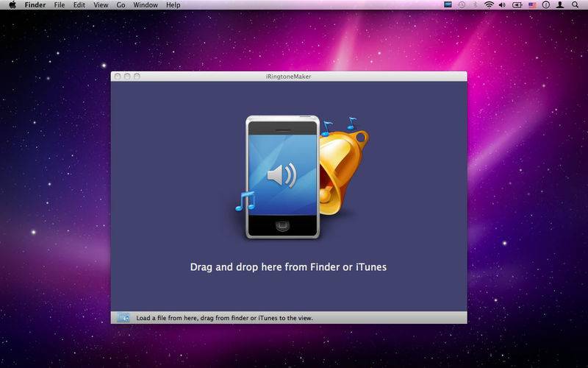Open the Time Machine menu bar icon
588x368 pixels.
(462, 5)
